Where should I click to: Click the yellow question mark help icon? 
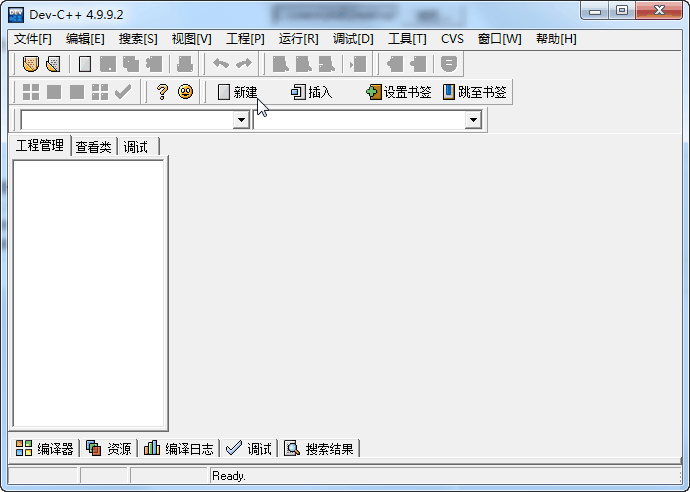(162, 92)
